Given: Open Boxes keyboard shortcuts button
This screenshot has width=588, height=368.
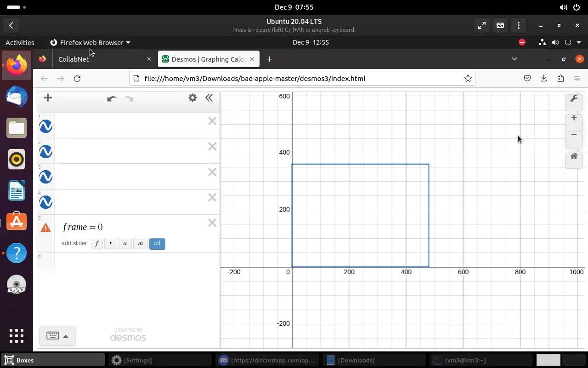Looking at the screenshot, I should click(x=500, y=26).
